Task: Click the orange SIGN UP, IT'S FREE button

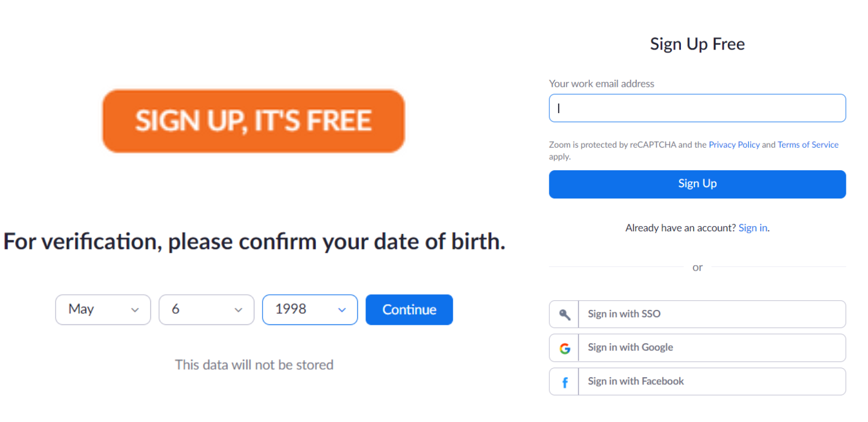Action: tap(253, 120)
